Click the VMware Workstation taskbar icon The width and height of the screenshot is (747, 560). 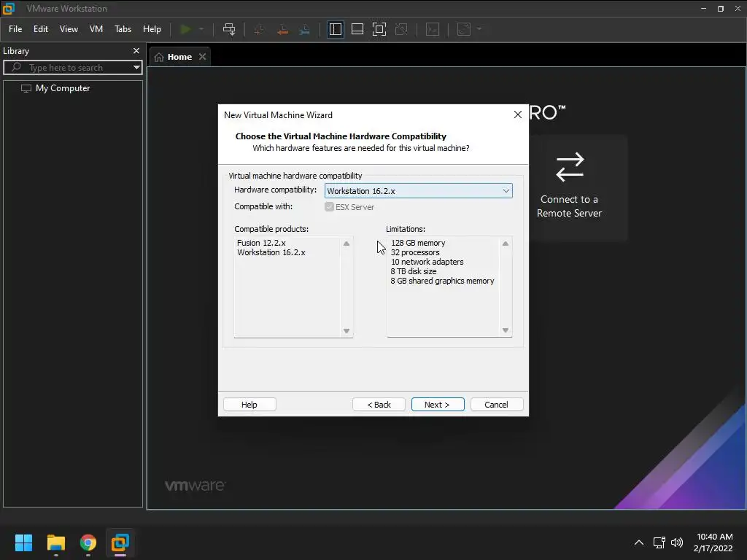coord(120,542)
